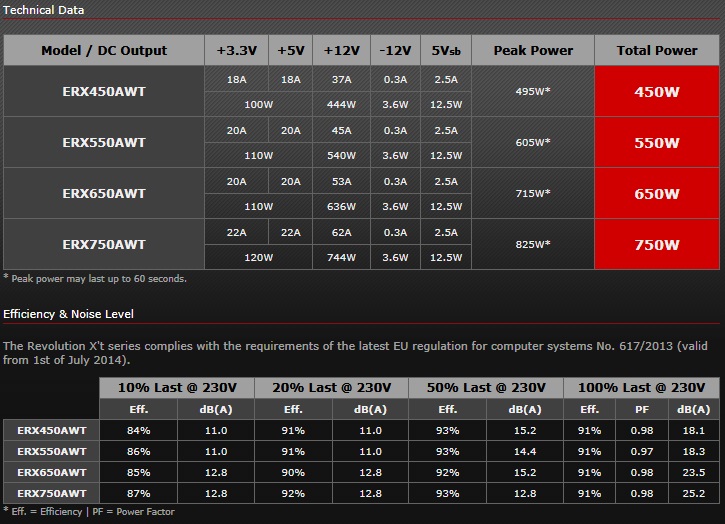The width and height of the screenshot is (725, 524).
Task: Click the "Revolution X't series complies" paragraph
Action: 355,353
